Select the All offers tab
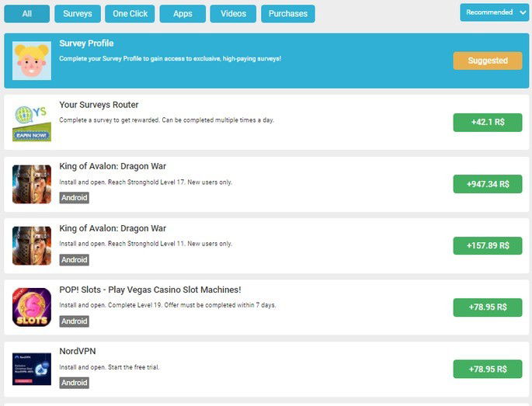 pos(27,14)
